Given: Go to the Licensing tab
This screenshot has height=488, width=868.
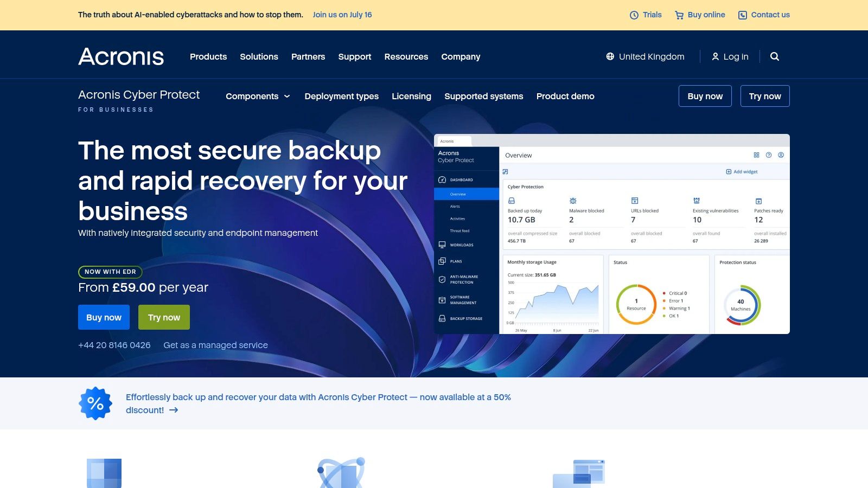Looking at the screenshot, I should coord(411,96).
